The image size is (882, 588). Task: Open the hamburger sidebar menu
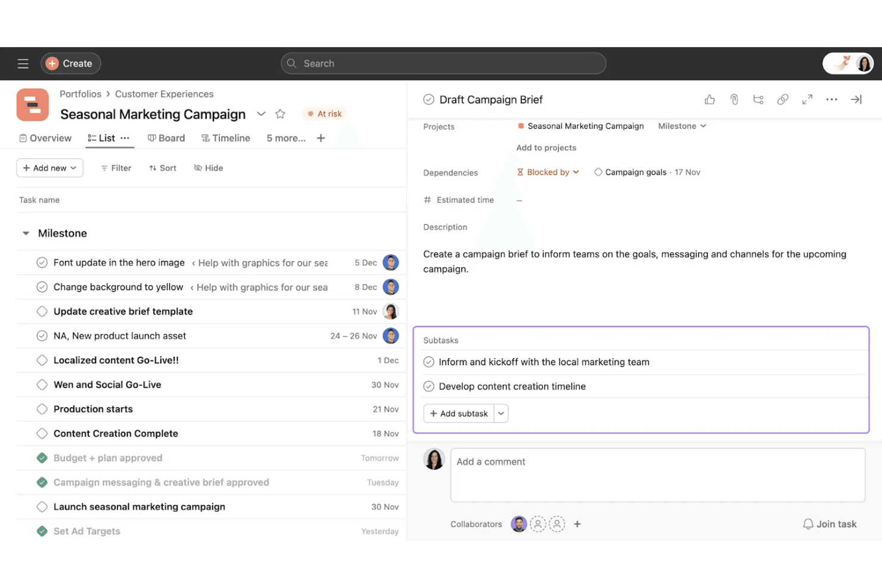pos(23,64)
